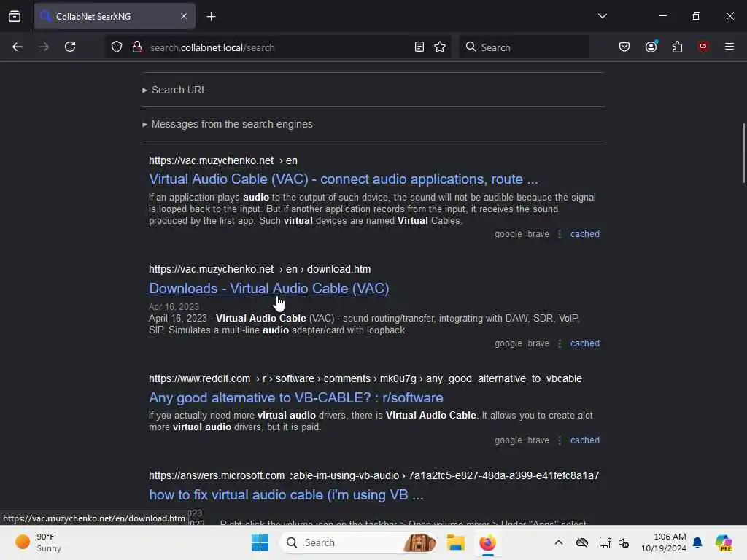The width and height of the screenshot is (747, 560).
Task: Open tracking protection shield icon
Action: pyautogui.click(x=117, y=47)
